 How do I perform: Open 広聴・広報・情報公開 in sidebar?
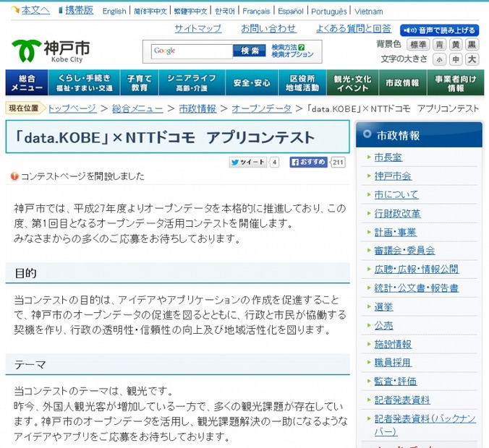click(417, 270)
